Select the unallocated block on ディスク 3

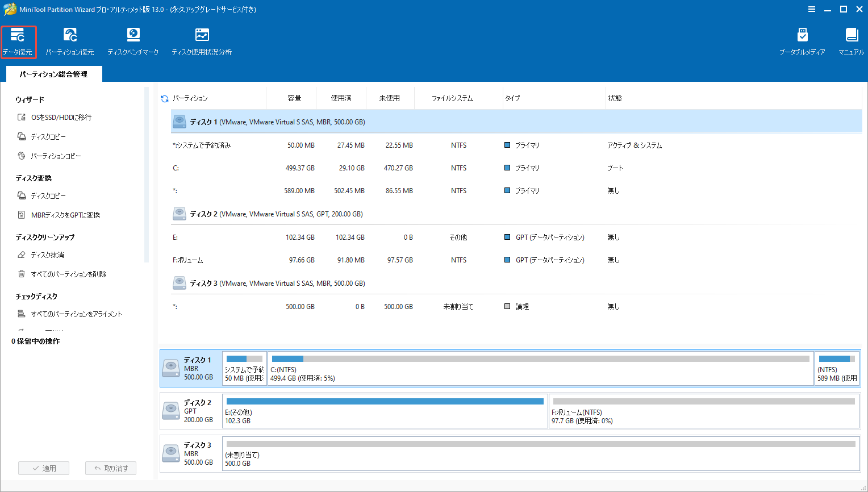pyautogui.click(x=540, y=454)
